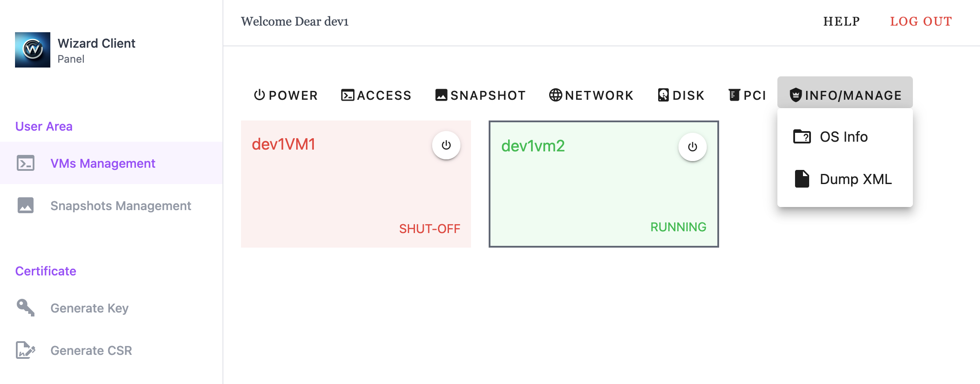
Task: Open the SNAPSHOT dropdown menu
Action: click(x=480, y=95)
